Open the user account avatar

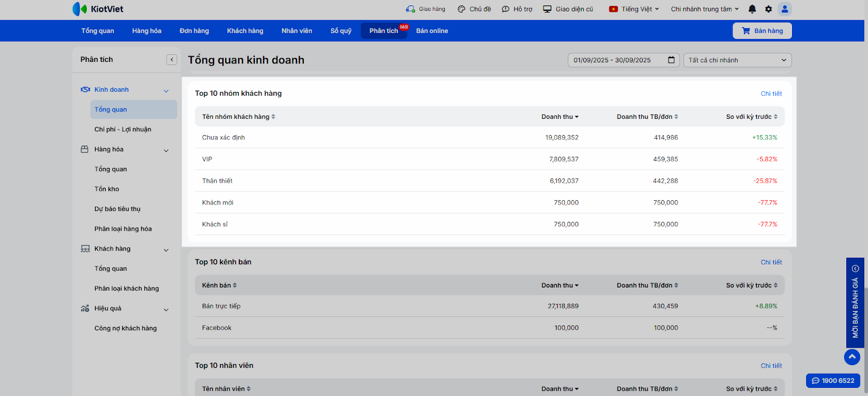(x=784, y=9)
